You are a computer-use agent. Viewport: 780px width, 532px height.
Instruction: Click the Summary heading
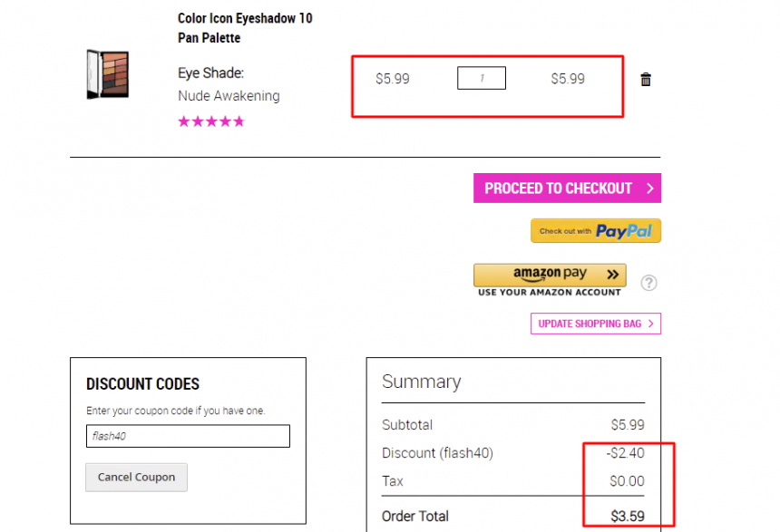tap(422, 382)
